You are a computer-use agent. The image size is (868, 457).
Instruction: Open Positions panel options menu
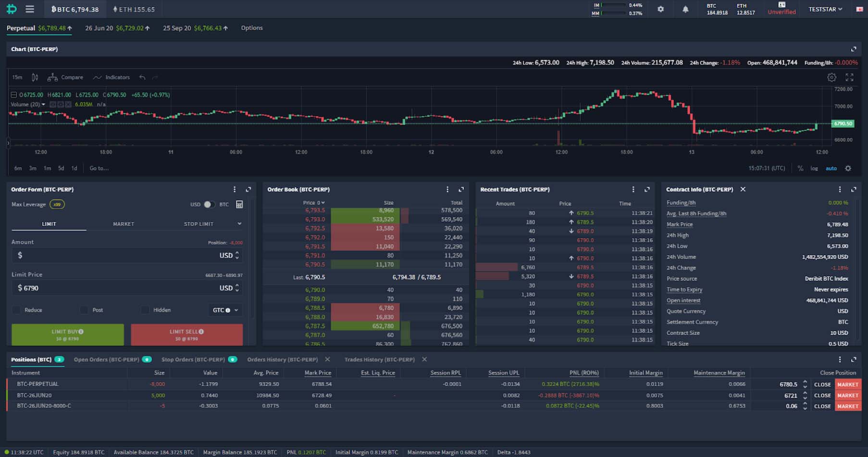tap(840, 359)
